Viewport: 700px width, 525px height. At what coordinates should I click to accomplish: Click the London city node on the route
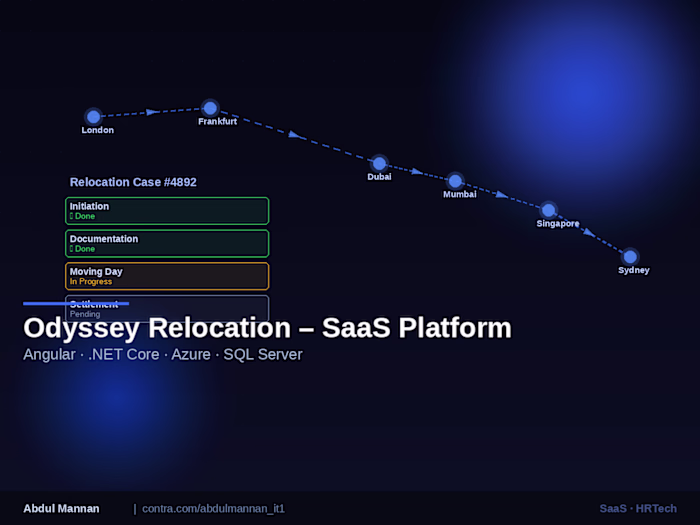(93, 117)
